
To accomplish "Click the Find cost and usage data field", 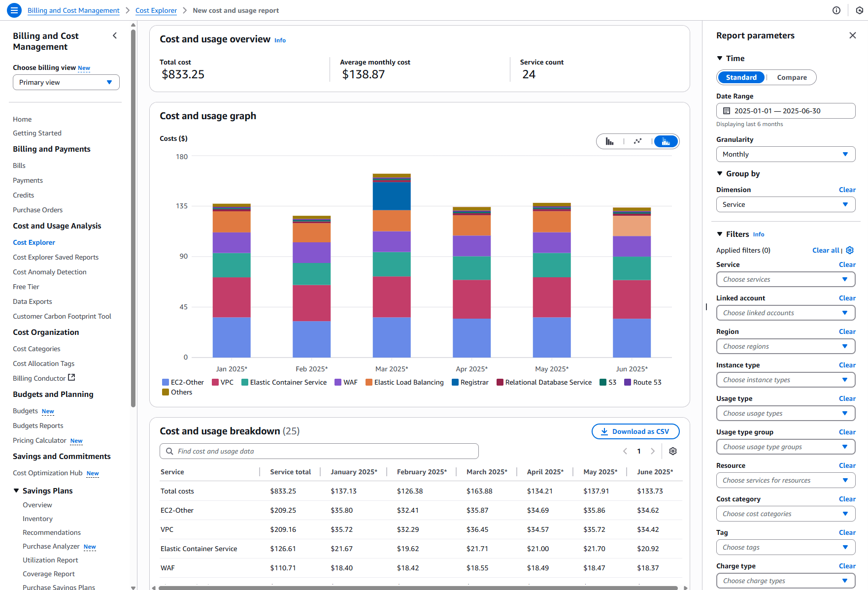I will tap(319, 451).
